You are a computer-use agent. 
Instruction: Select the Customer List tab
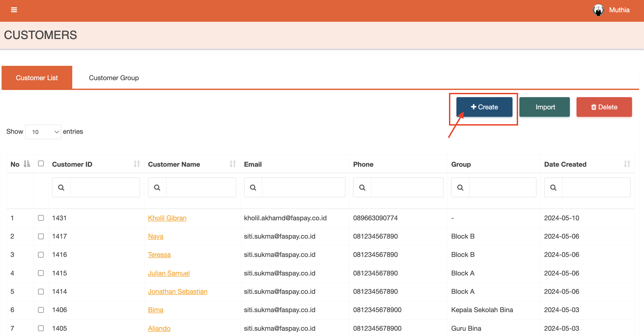pos(37,78)
